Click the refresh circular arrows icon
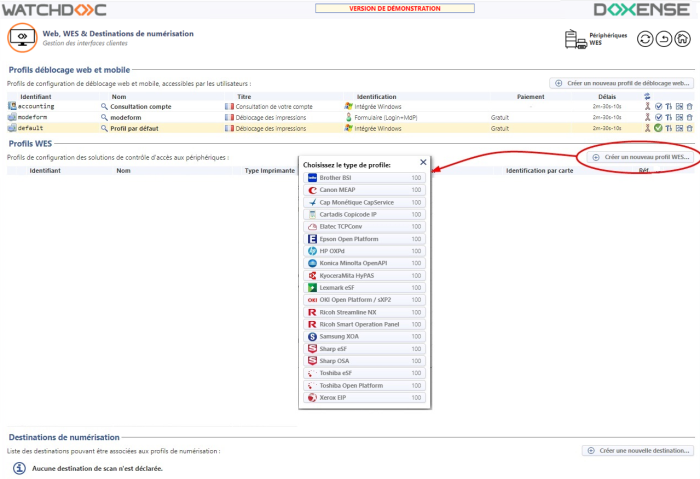 pos(645,40)
